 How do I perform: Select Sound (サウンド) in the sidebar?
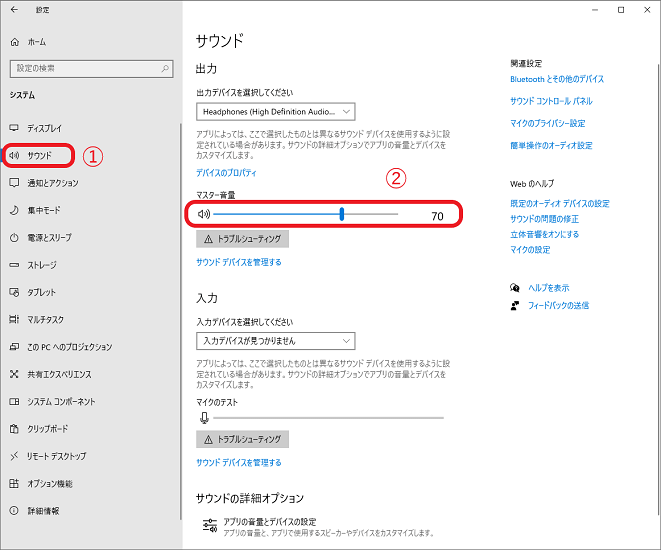click(x=40, y=156)
